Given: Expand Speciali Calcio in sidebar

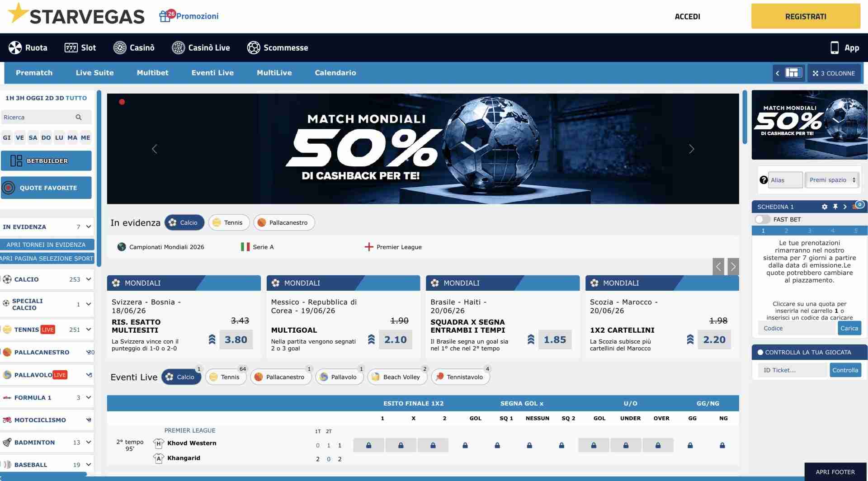Looking at the screenshot, I should coord(89,304).
